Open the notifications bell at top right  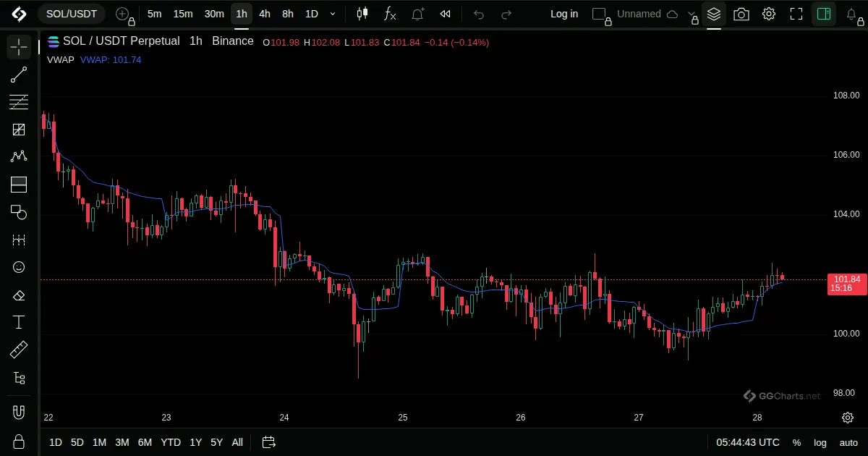point(853,14)
